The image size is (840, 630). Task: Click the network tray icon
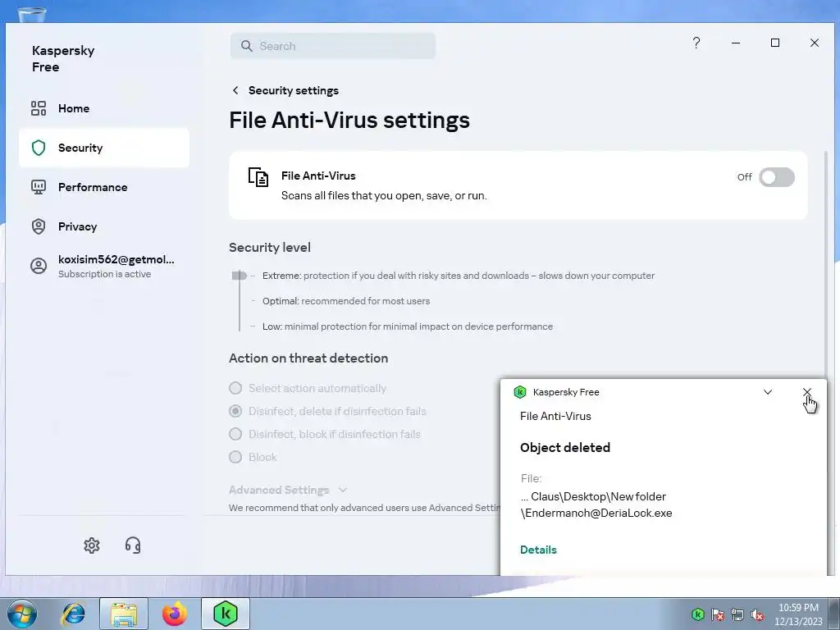click(x=737, y=614)
